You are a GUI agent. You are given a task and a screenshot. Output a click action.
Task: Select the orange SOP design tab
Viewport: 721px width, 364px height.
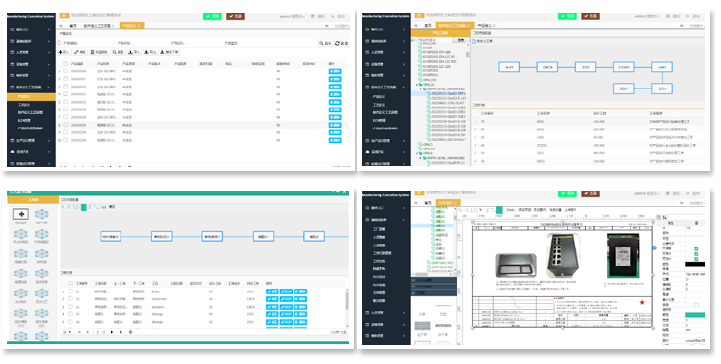click(x=448, y=203)
